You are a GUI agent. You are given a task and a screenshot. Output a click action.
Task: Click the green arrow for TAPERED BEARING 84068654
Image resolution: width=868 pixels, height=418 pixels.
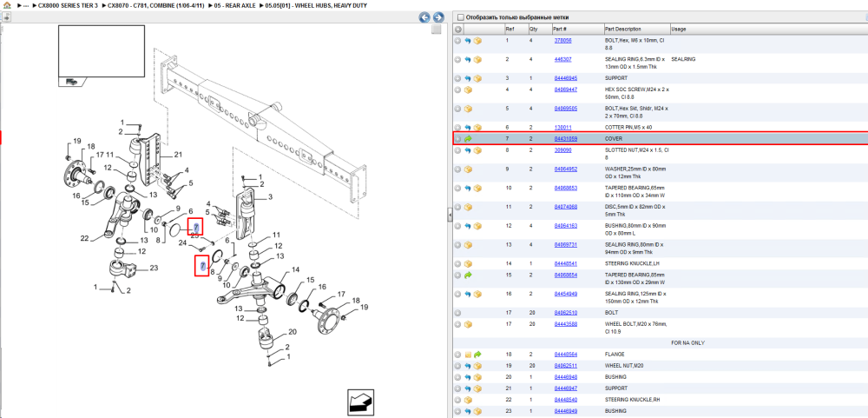468,275
